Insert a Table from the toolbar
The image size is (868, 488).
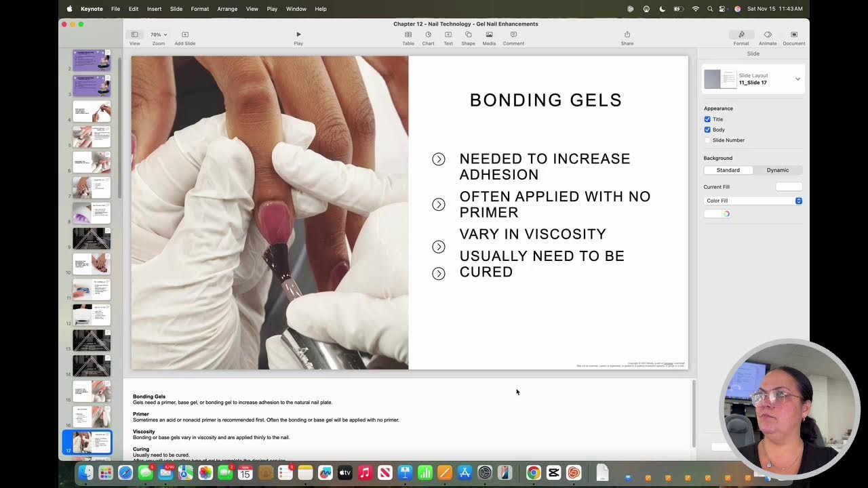[408, 35]
